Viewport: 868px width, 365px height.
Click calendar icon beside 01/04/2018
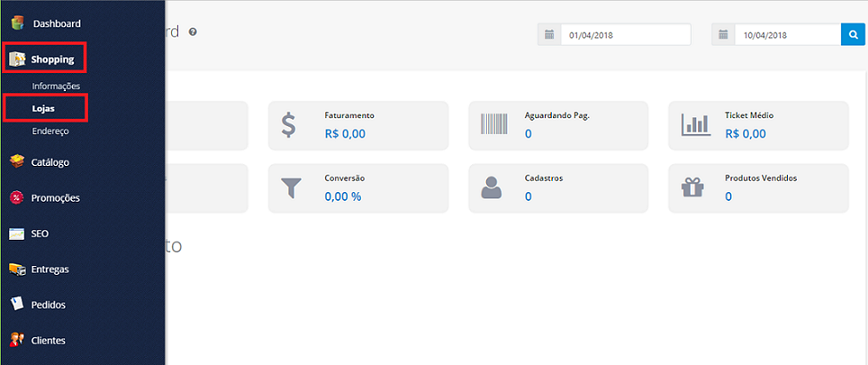click(549, 35)
